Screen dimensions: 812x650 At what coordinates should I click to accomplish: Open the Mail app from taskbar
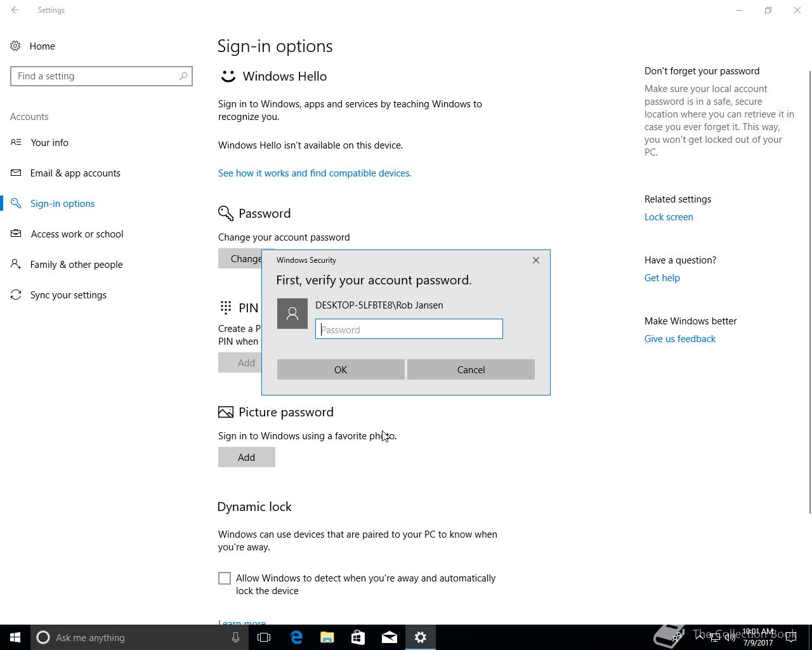(x=390, y=637)
